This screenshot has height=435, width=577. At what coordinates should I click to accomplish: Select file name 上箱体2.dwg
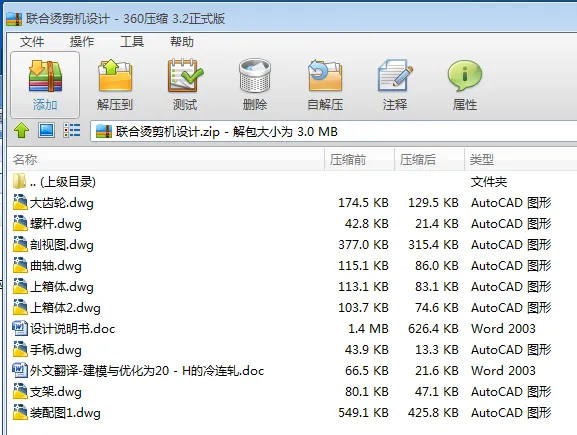65,308
